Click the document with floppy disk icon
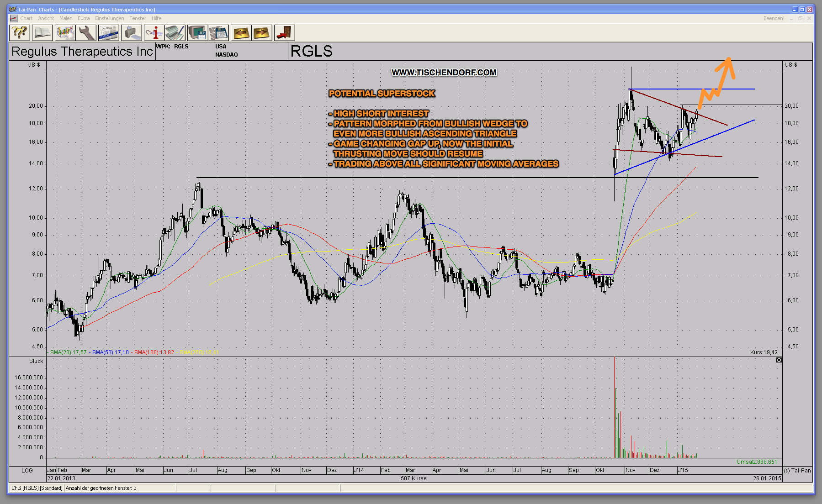822x504 pixels. coord(218,33)
